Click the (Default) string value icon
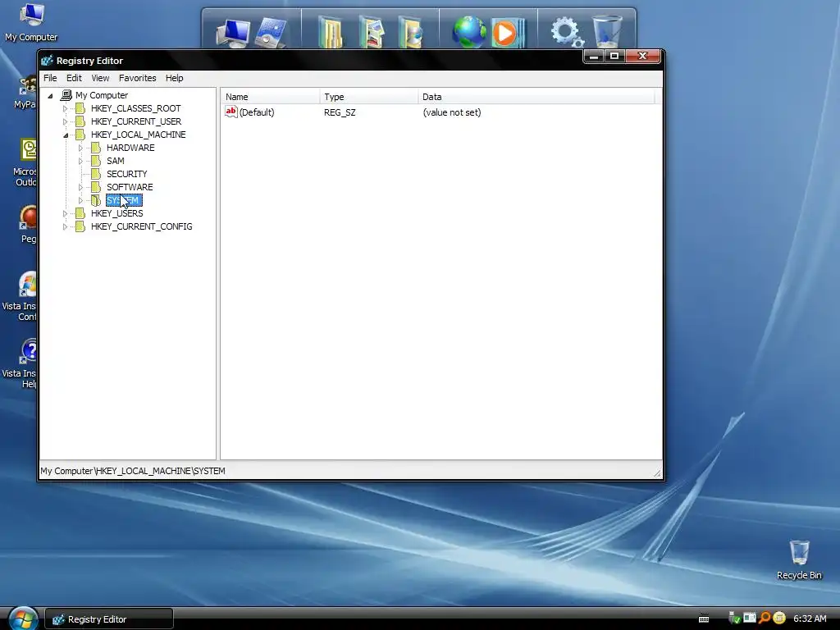The width and height of the screenshot is (840, 630). point(231,112)
